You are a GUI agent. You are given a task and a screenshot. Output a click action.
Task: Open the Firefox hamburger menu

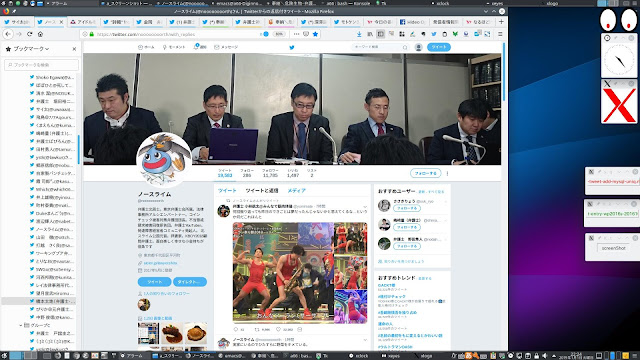500,34
